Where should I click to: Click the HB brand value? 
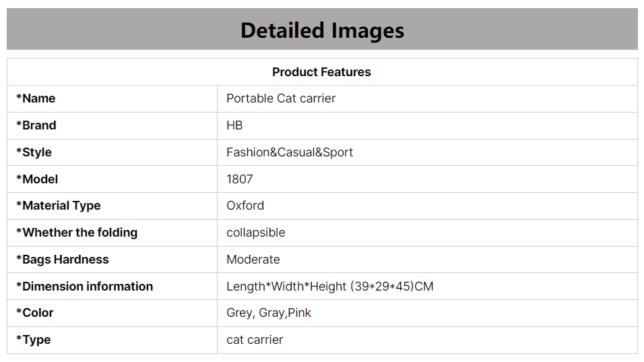point(234,125)
